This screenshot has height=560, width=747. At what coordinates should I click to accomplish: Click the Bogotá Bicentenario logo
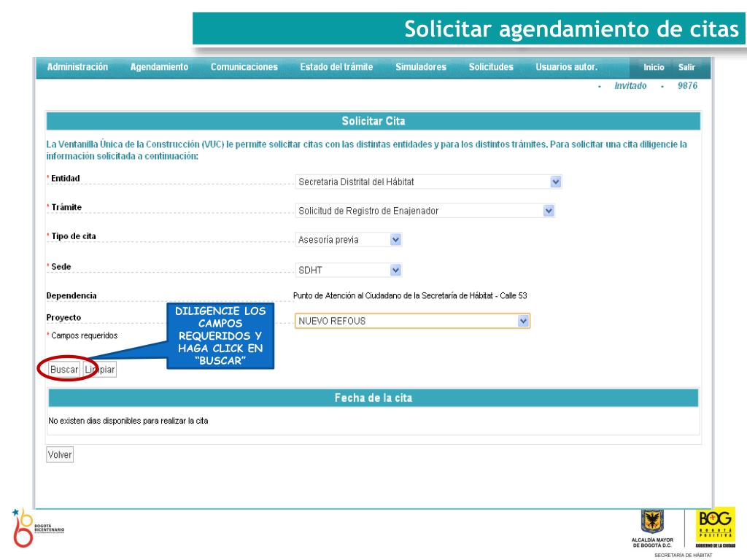37,528
